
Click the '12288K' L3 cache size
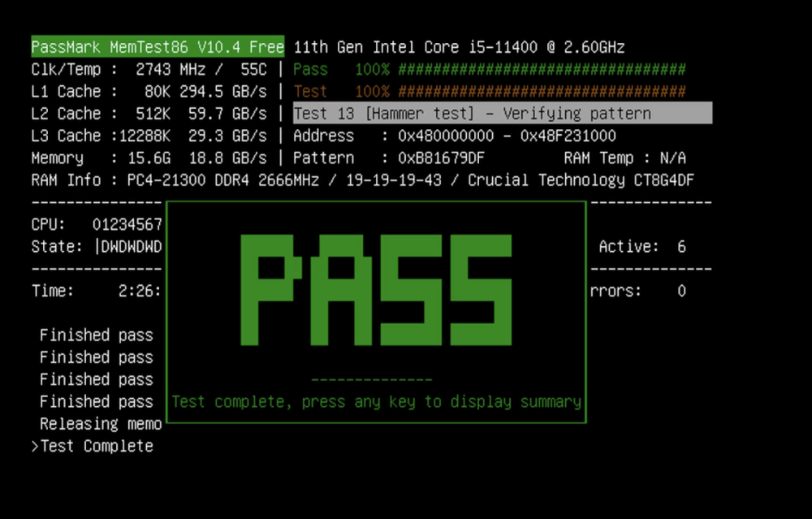[x=145, y=136]
